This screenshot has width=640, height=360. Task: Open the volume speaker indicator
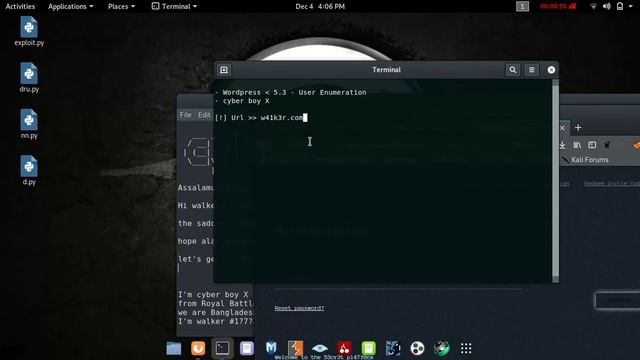(607, 6)
